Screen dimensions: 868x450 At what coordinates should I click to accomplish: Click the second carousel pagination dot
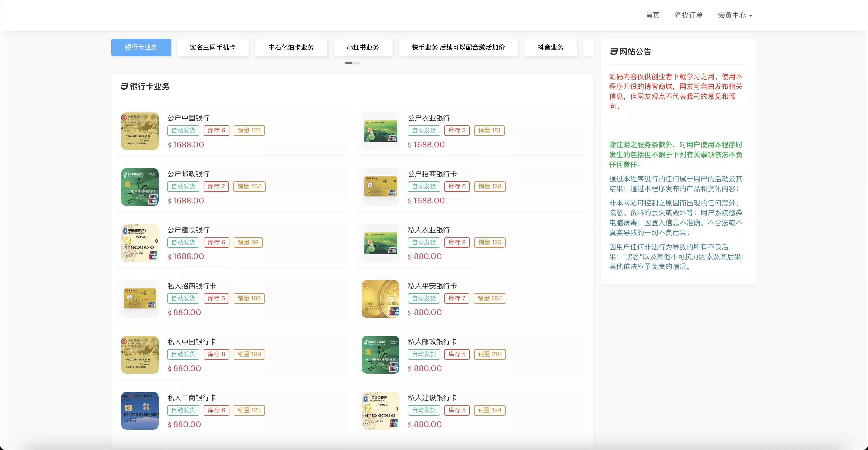356,63
